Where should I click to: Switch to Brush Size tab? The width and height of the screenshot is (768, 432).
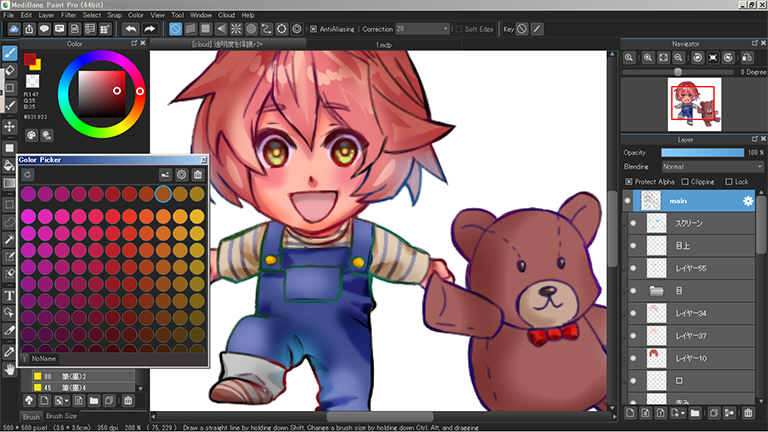(61, 416)
